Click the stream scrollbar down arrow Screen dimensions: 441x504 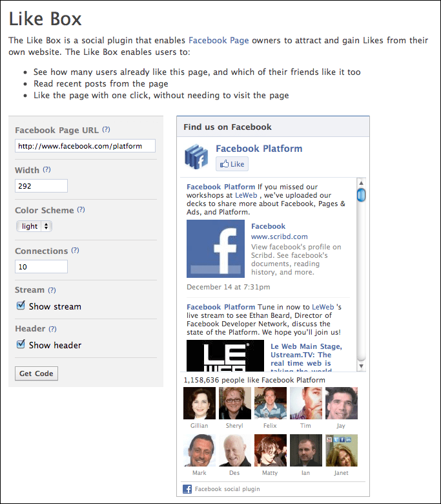point(361,366)
